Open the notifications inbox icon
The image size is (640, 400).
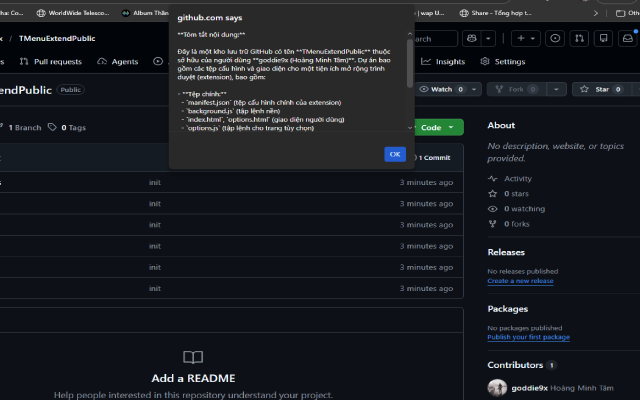(628, 38)
